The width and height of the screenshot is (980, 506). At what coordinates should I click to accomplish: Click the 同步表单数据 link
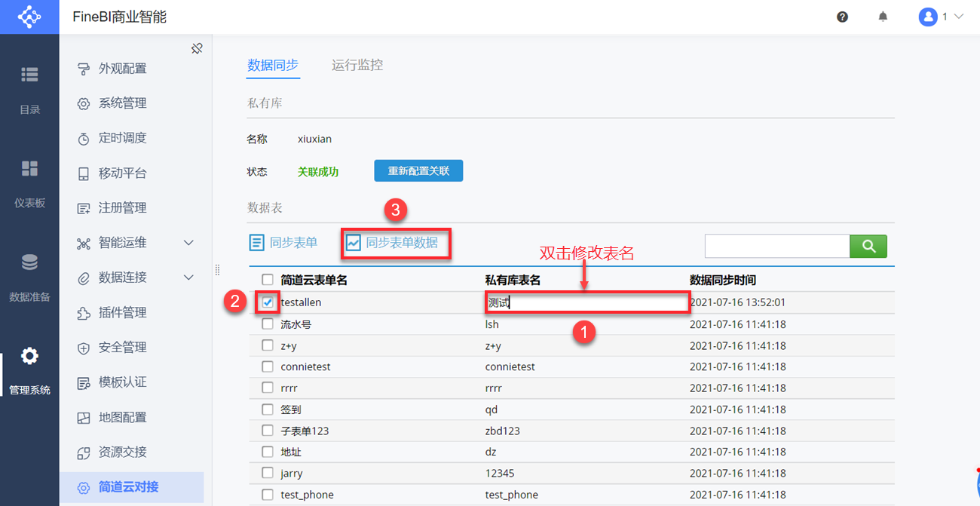tap(402, 243)
